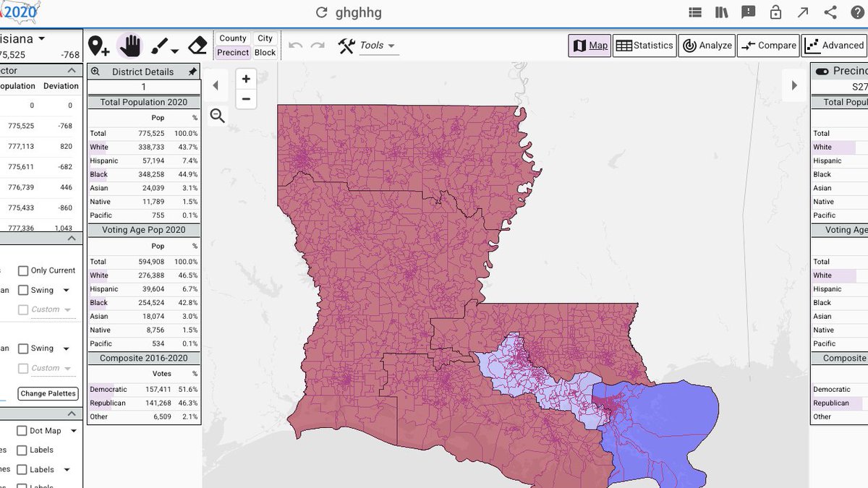868x488 pixels.
Task: Open the Labels dropdown arrow
Action: click(67, 469)
